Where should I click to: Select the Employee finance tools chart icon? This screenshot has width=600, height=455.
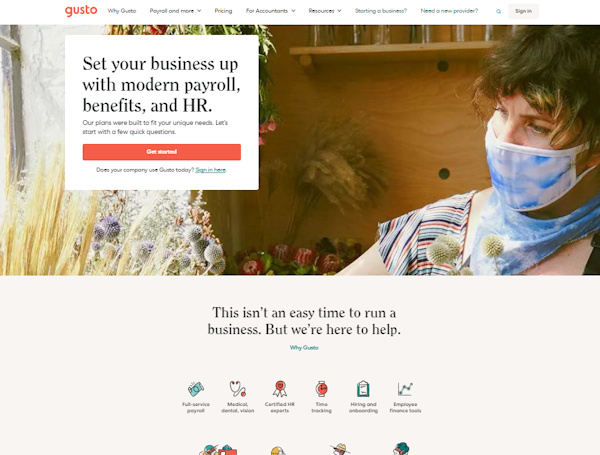[405, 389]
